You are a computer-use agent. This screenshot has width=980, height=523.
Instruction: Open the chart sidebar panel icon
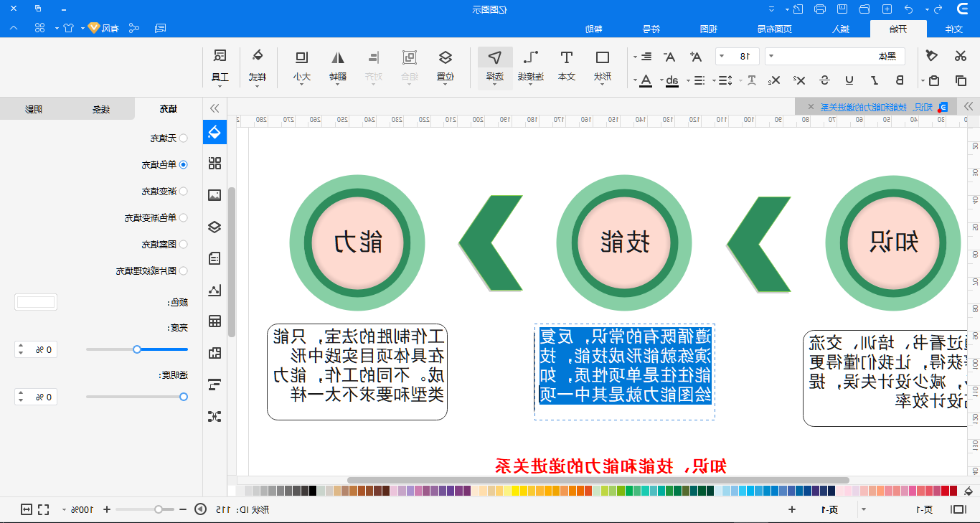coord(215,290)
